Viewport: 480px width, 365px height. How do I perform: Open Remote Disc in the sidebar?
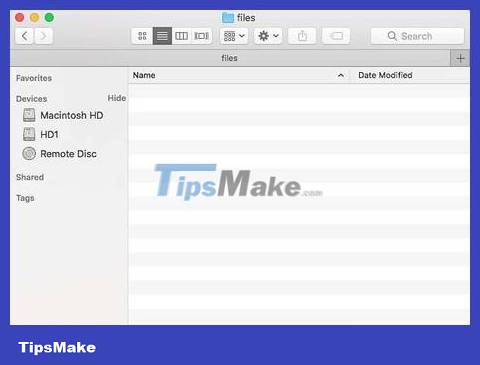[x=68, y=154]
